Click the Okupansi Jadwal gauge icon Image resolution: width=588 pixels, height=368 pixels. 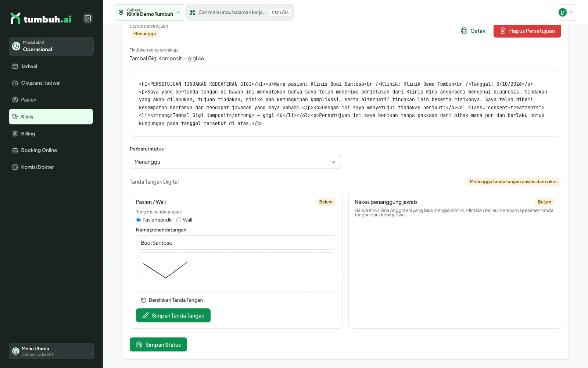(x=15, y=83)
